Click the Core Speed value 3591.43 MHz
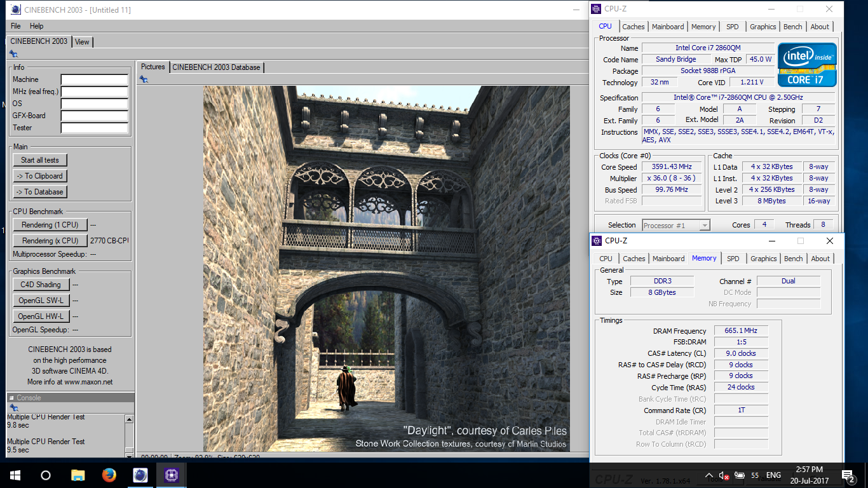 [671, 167]
